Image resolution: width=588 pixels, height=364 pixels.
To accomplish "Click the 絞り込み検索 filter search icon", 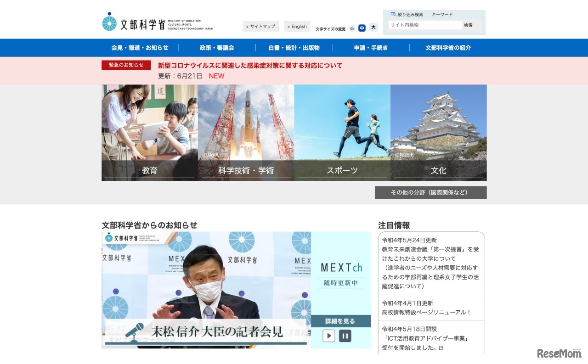I will point(393,14).
